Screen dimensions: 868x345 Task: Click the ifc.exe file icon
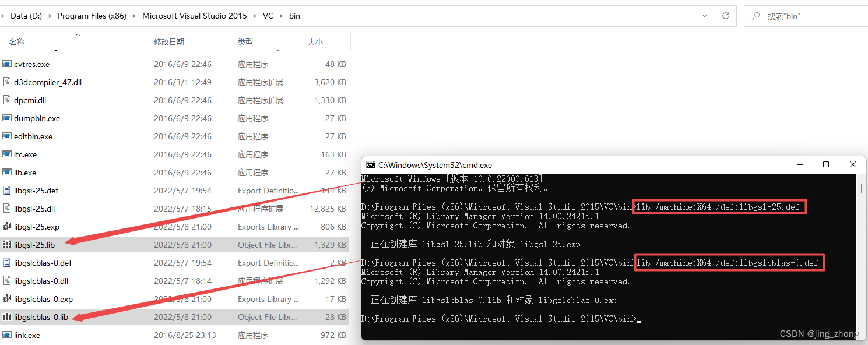tap(7, 154)
